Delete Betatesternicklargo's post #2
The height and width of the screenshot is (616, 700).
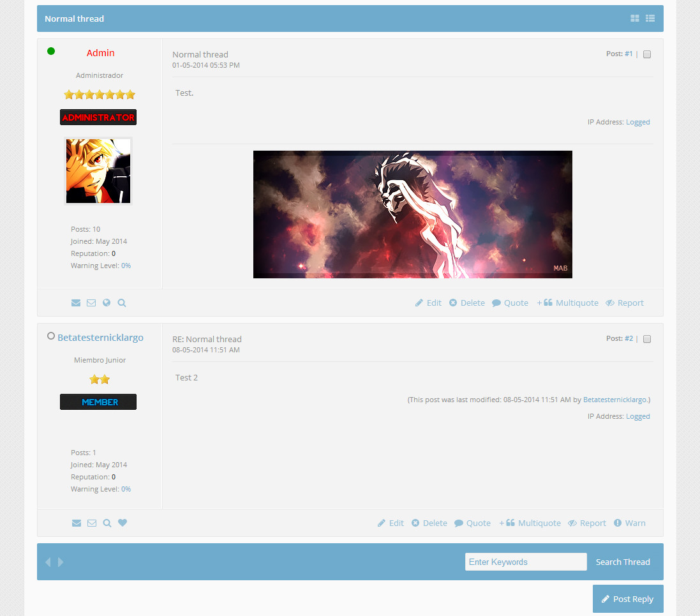pos(429,523)
